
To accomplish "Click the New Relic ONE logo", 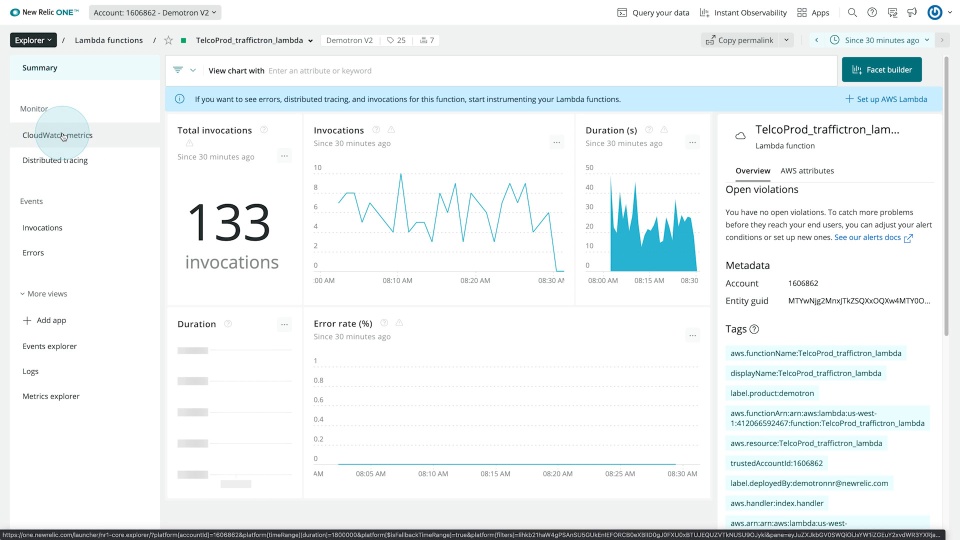I will click(44, 12).
